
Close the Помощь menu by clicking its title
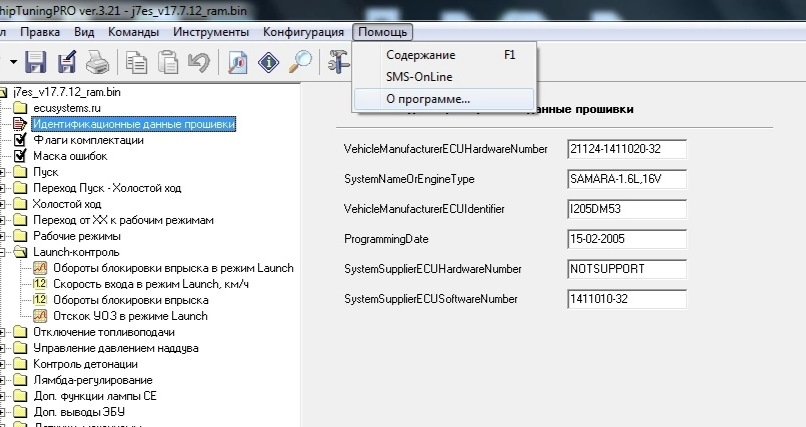coord(382,32)
